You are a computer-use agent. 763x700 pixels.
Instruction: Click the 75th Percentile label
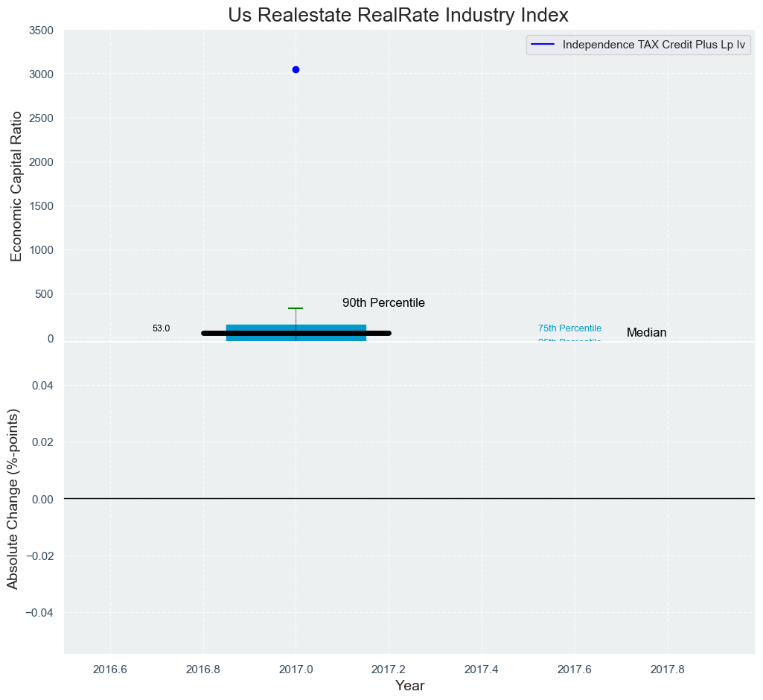(569, 328)
